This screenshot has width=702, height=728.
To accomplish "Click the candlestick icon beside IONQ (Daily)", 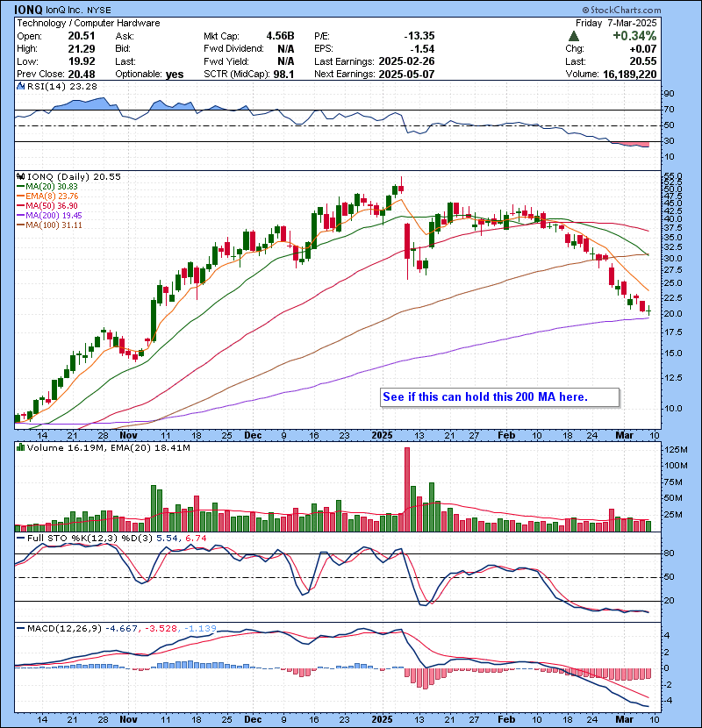I will click(x=20, y=177).
